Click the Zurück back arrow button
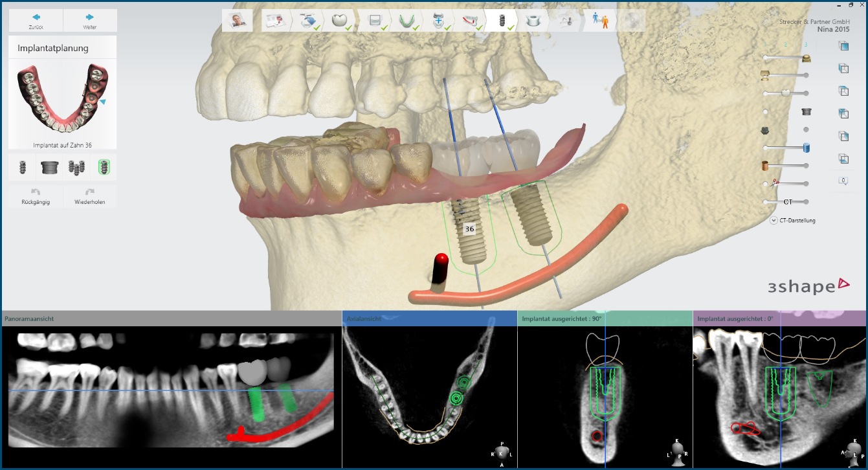 click(36, 20)
